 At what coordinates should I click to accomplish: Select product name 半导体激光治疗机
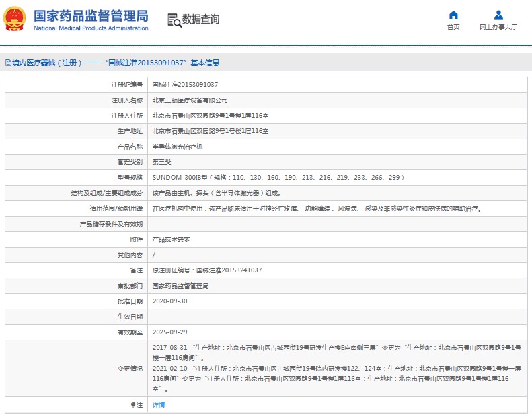pyautogui.click(x=177, y=147)
